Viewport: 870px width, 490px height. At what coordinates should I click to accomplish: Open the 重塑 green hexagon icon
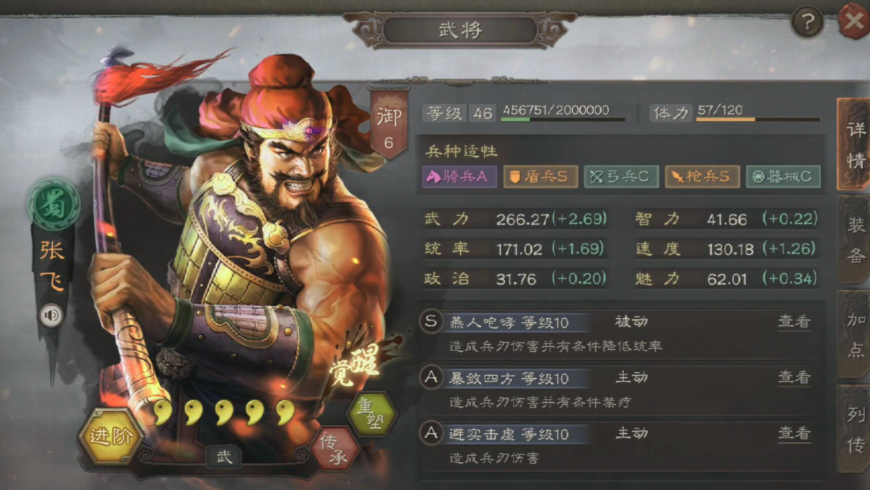click(372, 413)
